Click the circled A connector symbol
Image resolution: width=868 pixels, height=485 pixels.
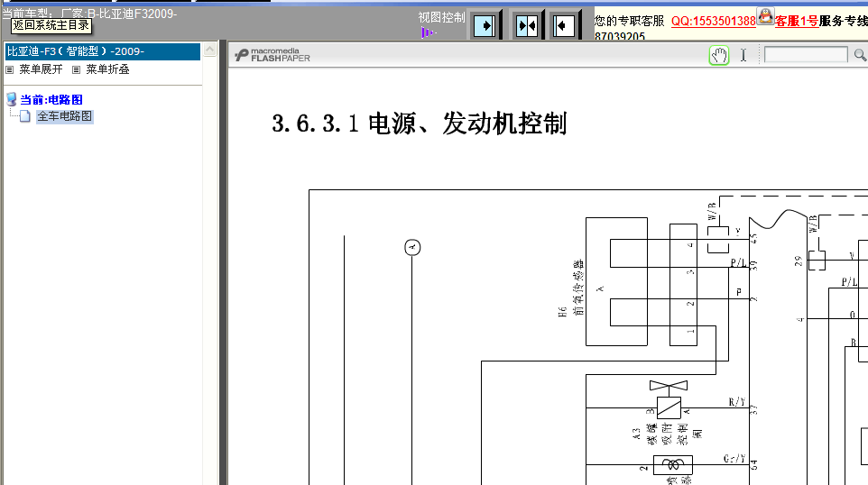(412, 247)
